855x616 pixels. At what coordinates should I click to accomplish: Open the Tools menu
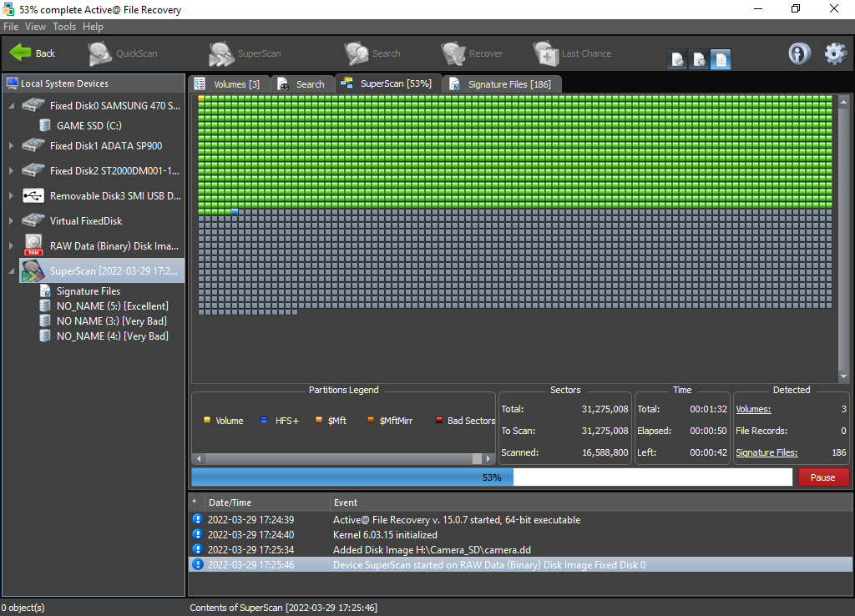click(x=64, y=26)
